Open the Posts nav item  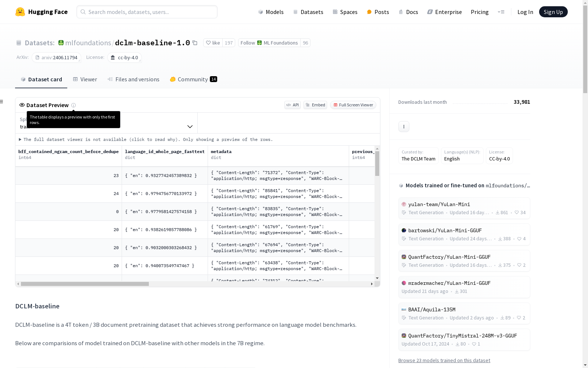[378, 12]
